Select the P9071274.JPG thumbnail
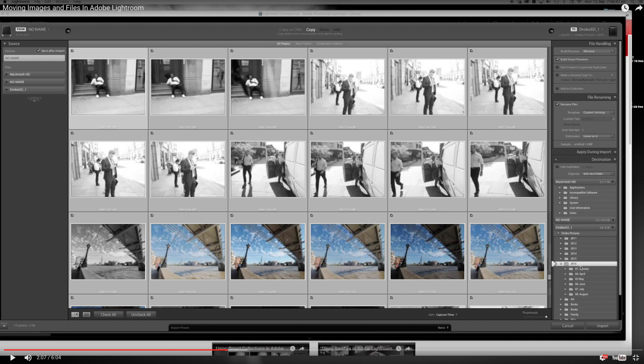 pos(188,252)
